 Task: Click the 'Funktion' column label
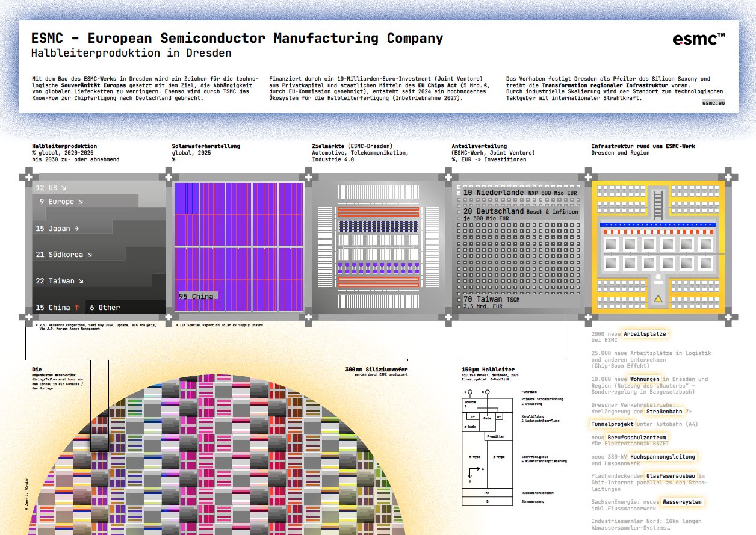529,392
